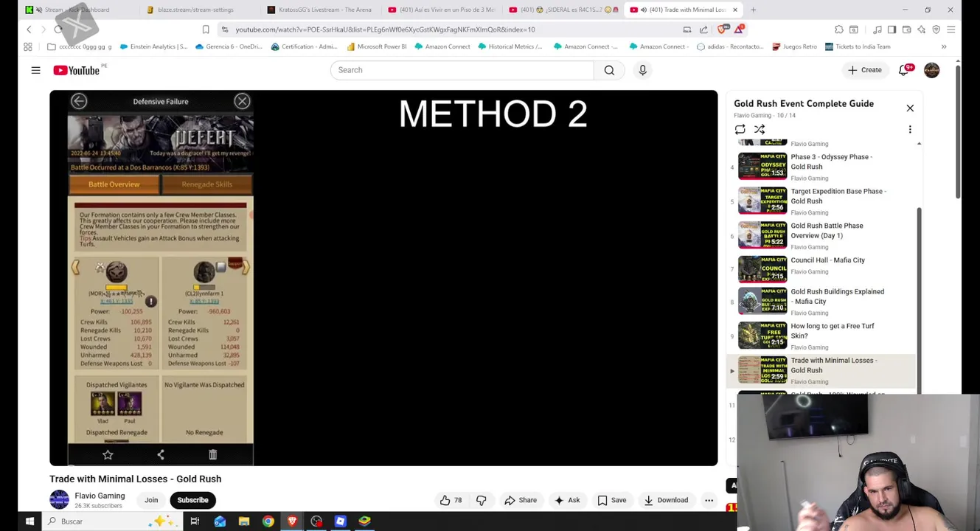Click trash delete icon in battle report
This screenshot has width=980, height=531.
point(212,455)
